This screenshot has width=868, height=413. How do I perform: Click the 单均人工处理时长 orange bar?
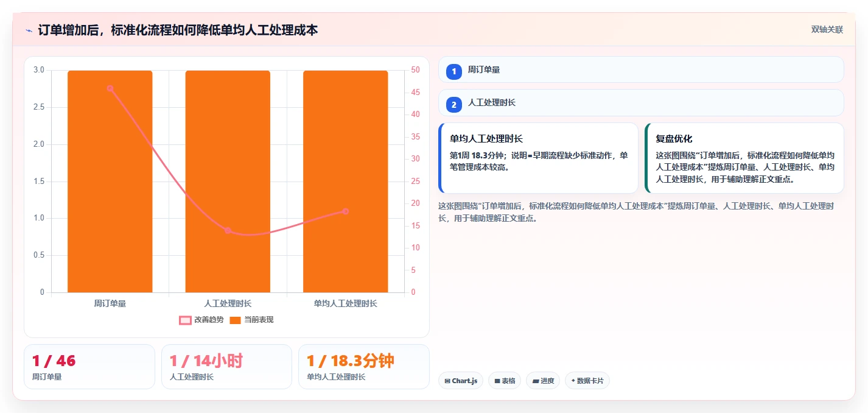(345, 182)
